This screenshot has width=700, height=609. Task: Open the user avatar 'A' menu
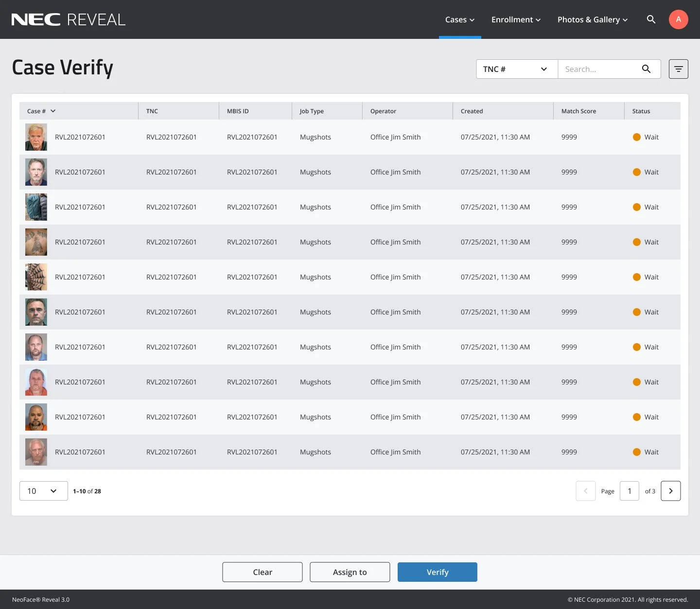678,19
